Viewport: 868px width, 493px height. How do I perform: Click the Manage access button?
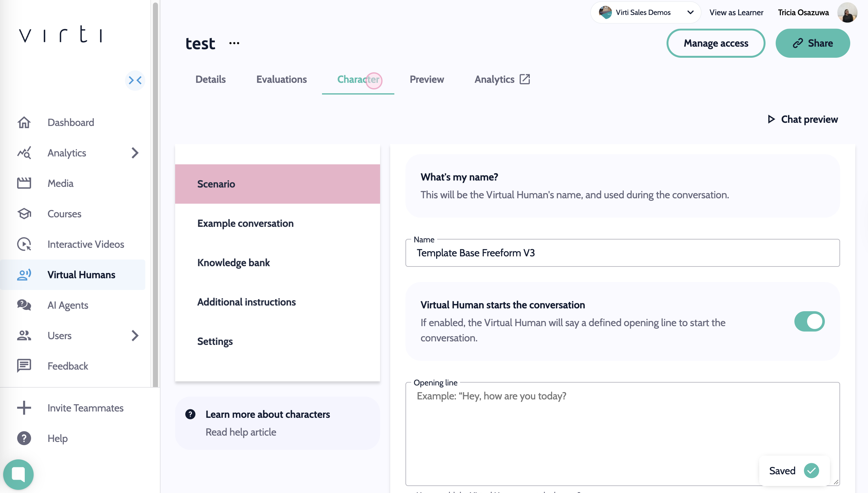[x=716, y=43]
